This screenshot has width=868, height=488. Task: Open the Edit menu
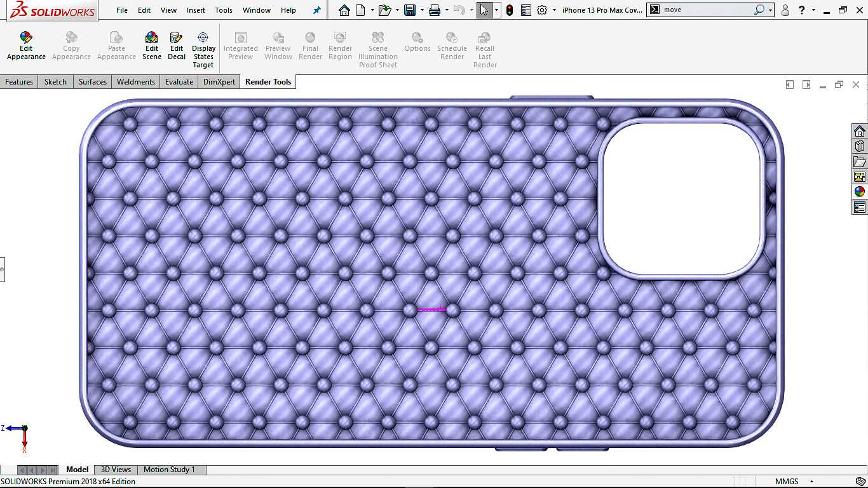144,10
